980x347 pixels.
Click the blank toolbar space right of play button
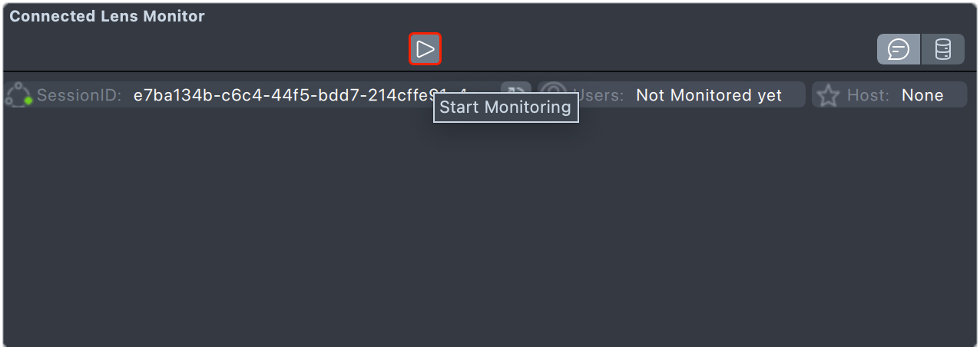(x=653, y=49)
